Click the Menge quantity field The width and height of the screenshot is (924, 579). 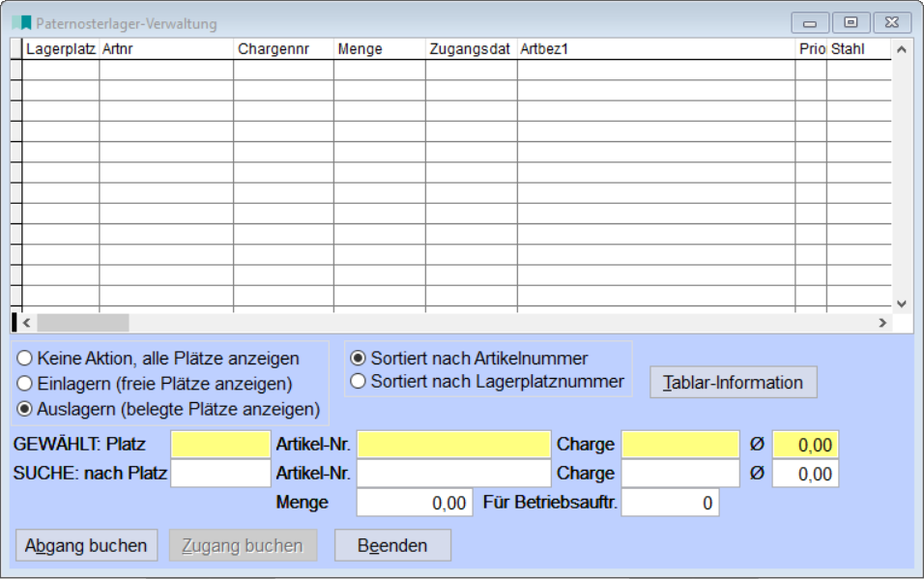click(415, 503)
